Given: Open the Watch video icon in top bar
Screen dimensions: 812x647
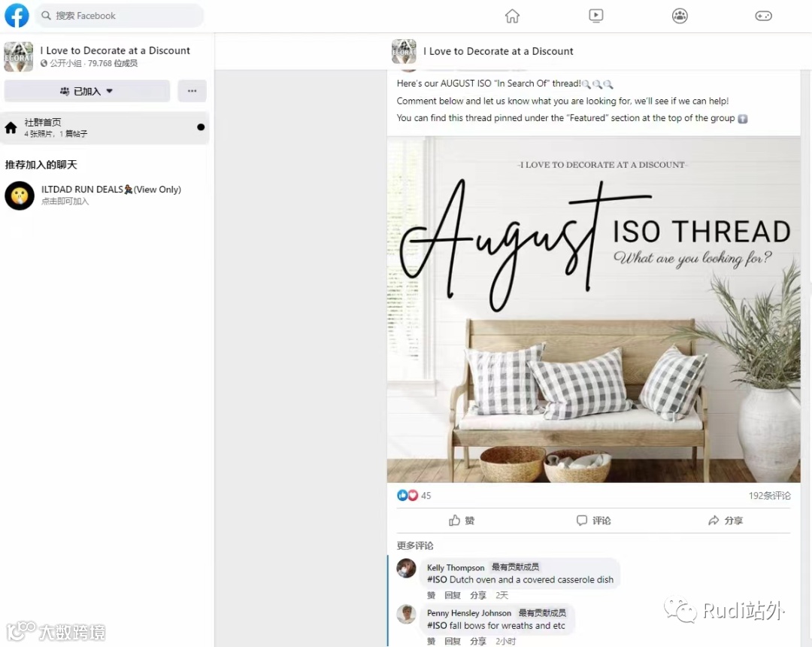Looking at the screenshot, I should (x=596, y=16).
